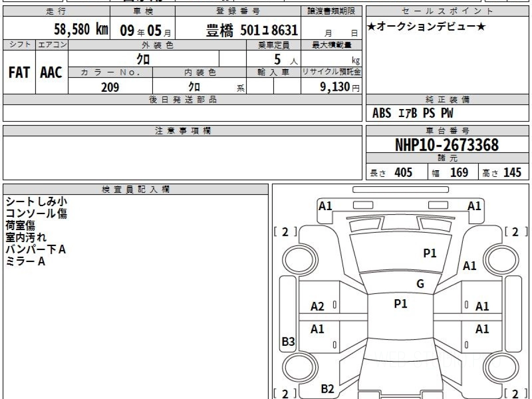Click the 注意事項欄 header
The width and height of the screenshot is (532, 399).
click(x=182, y=131)
